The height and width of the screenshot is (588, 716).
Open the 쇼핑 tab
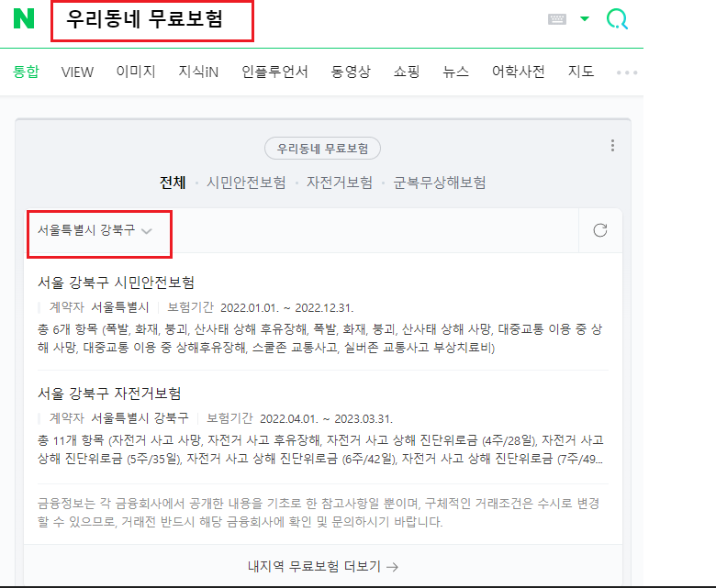pyautogui.click(x=407, y=72)
